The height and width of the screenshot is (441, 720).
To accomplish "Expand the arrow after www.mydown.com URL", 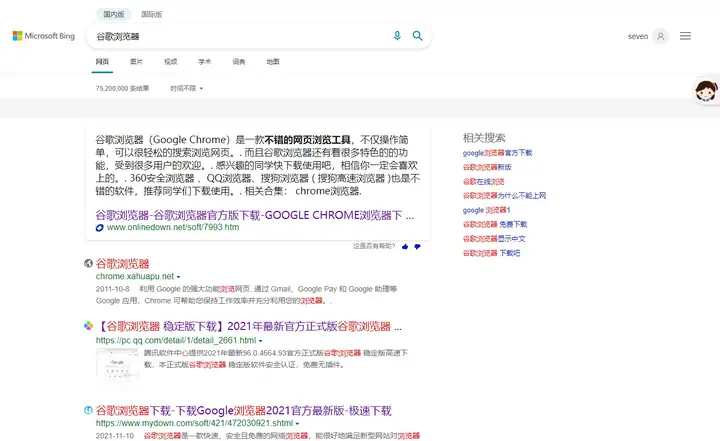I will [x=297, y=424].
